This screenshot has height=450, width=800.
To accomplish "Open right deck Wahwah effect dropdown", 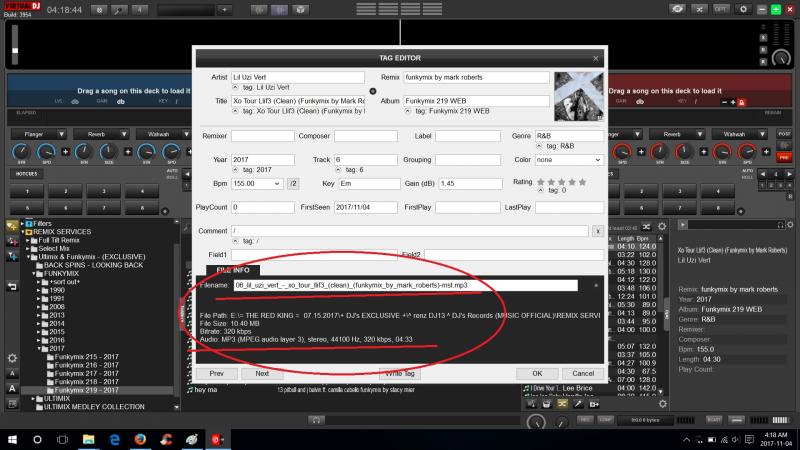I will 762,134.
